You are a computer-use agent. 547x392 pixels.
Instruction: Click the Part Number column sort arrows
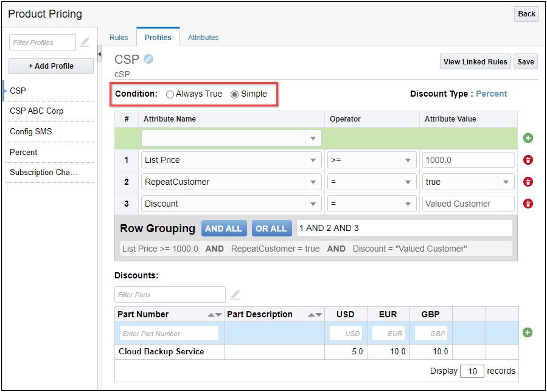[x=213, y=314]
